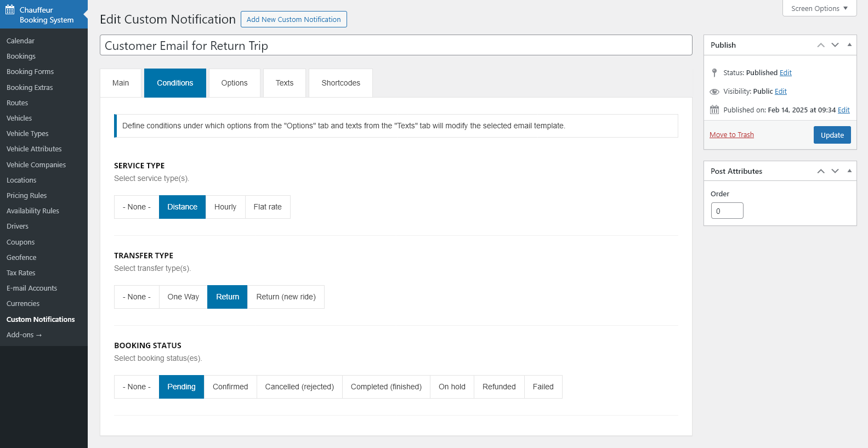Select the One Way transfer type

[x=183, y=297]
